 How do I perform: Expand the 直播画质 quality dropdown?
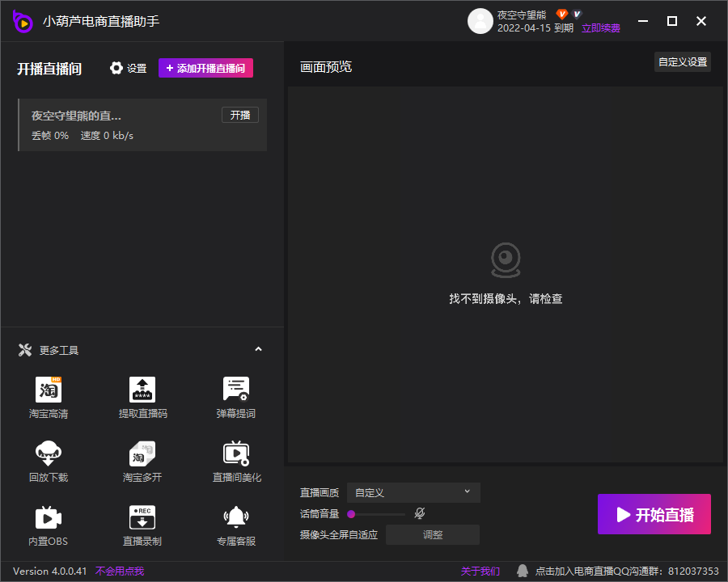click(413, 492)
